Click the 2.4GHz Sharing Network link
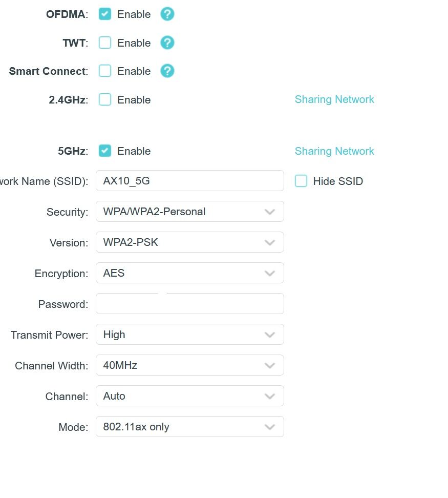 pyautogui.click(x=334, y=100)
